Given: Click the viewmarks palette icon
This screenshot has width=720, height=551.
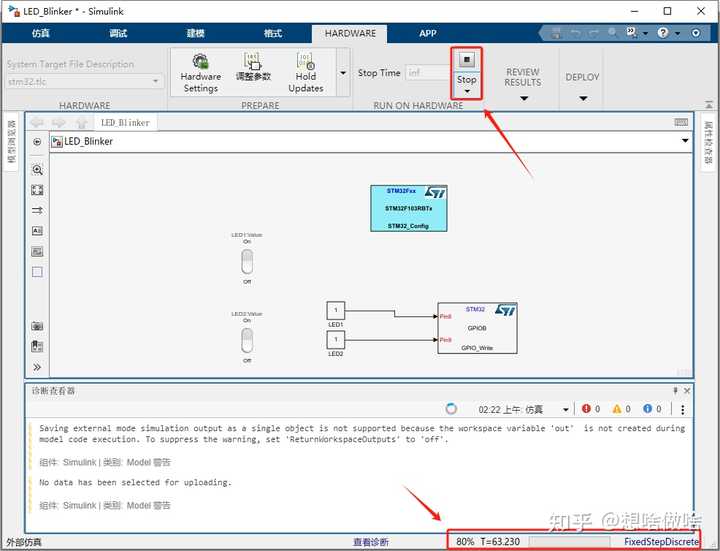Looking at the screenshot, I should point(37,346).
